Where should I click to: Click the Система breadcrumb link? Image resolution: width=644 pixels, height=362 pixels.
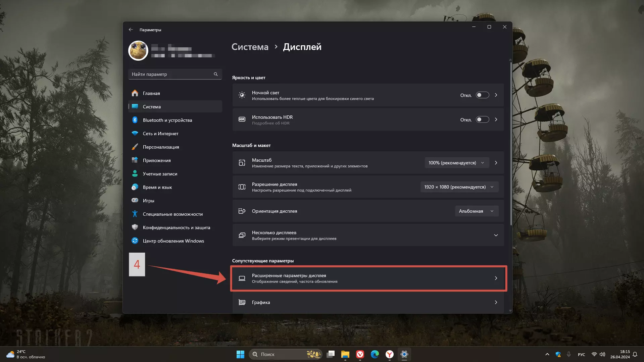(x=250, y=47)
